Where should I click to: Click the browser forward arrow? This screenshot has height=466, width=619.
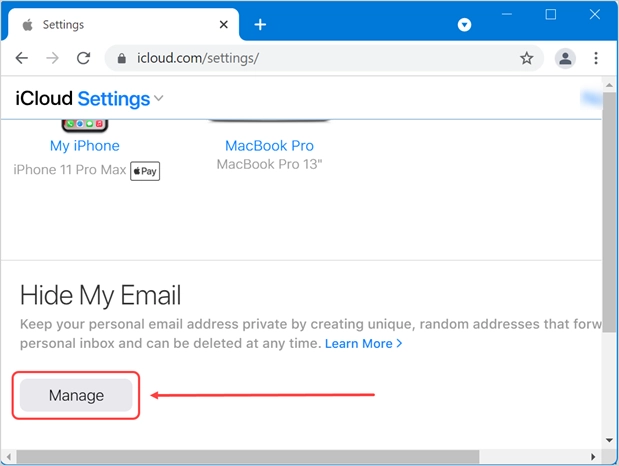point(52,58)
